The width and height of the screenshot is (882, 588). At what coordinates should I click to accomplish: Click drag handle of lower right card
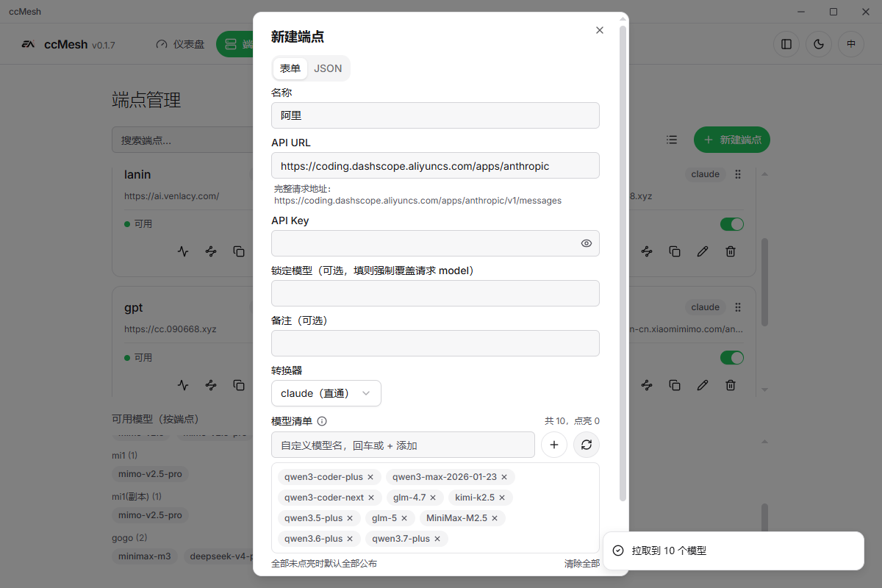click(x=738, y=307)
